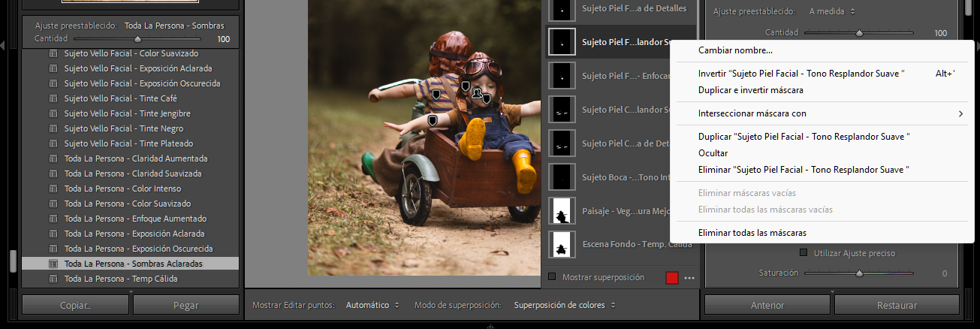Click preset icon beside Sujeto Vello Facial - Tinte Café
Image resolution: width=980 pixels, height=329 pixels.
coord(53,98)
